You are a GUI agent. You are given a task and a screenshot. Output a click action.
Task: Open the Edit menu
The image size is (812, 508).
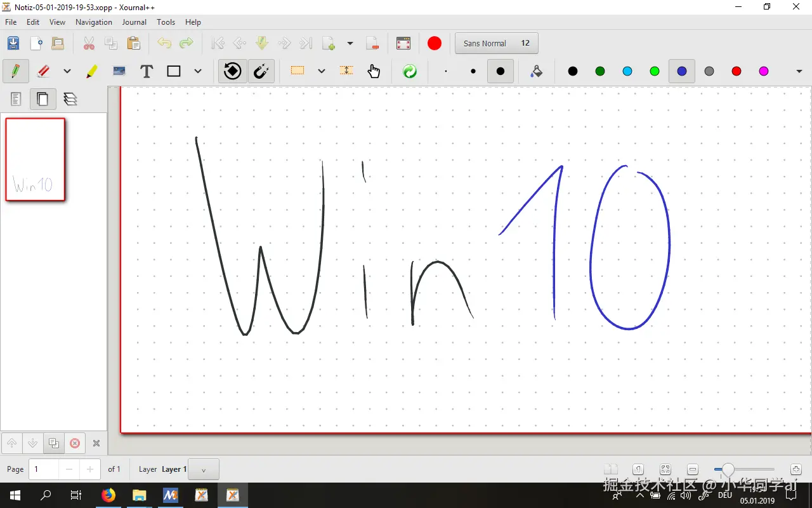click(33, 22)
